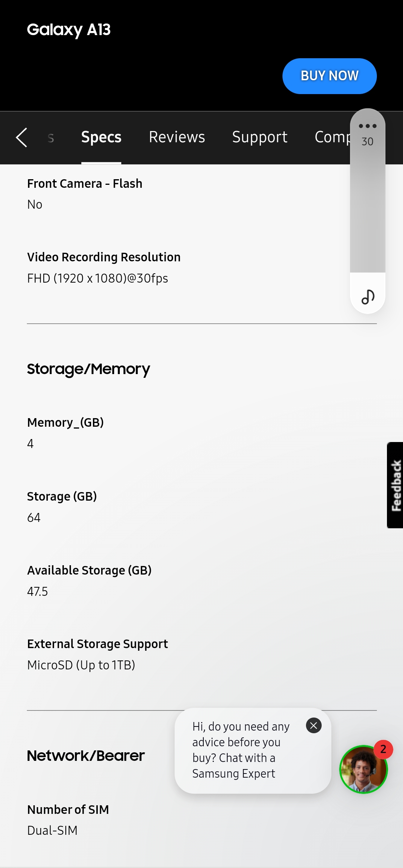Tap the partially visible tab left of Specs
403x868 pixels.
coord(50,137)
